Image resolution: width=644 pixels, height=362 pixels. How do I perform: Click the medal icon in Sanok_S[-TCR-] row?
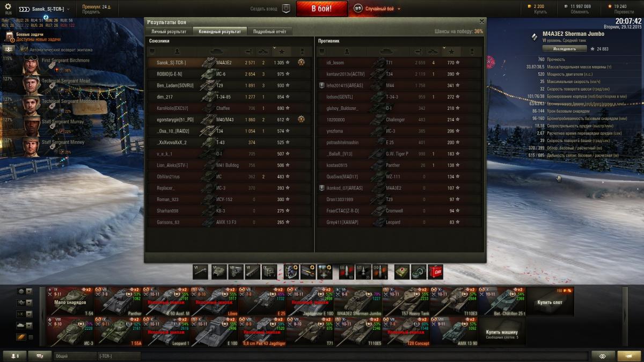(x=302, y=62)
